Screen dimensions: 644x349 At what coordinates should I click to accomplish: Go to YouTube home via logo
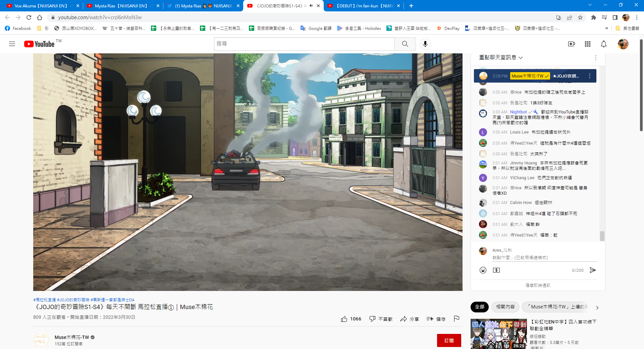click(39, 44)
